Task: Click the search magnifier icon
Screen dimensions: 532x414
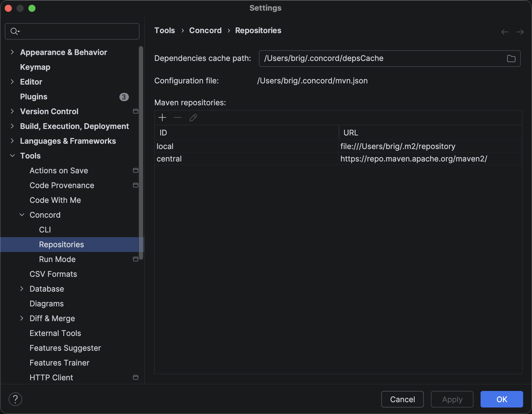Action: click(14, 31)
